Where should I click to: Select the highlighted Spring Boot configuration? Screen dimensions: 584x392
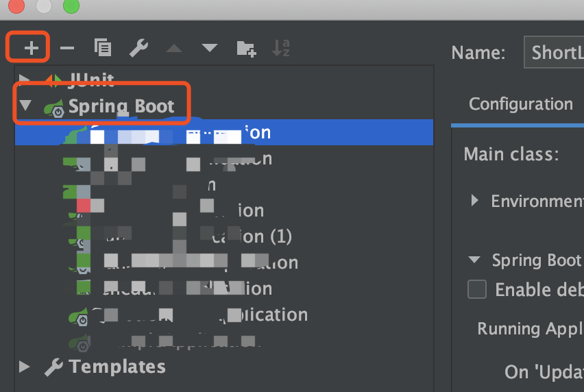pyautogui.click(x=224, y=132)
